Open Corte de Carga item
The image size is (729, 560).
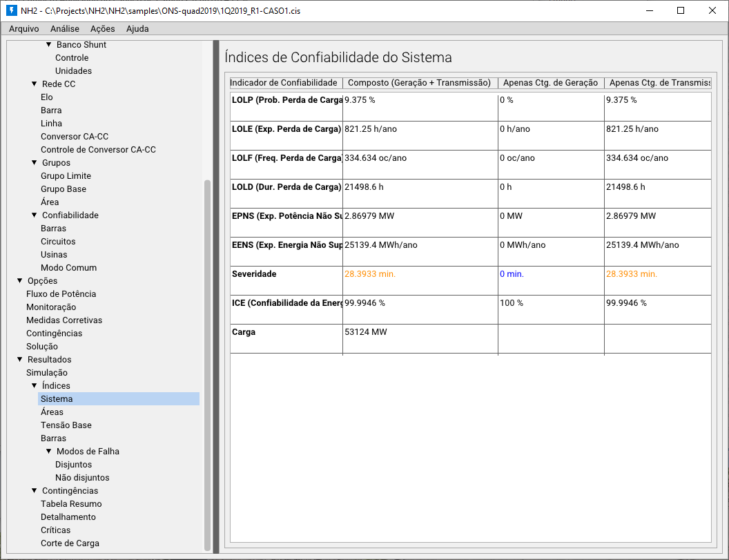[x=70, y=543]
